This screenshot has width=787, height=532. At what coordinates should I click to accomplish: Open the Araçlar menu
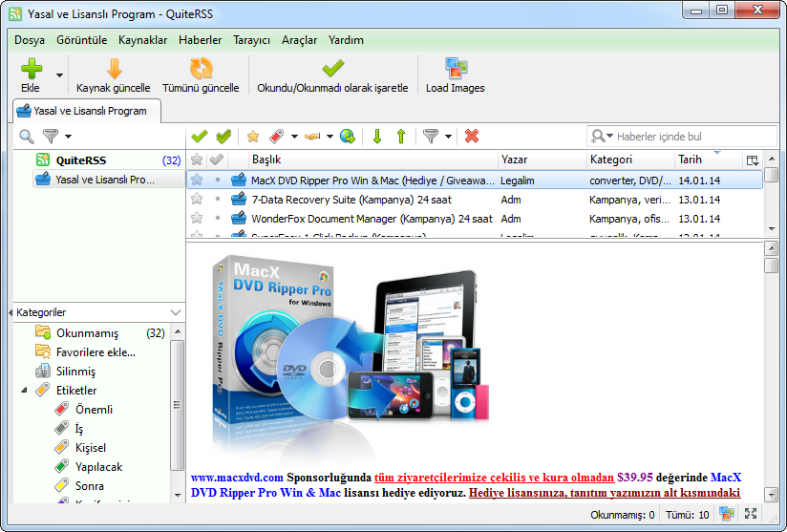click(299, 40)
